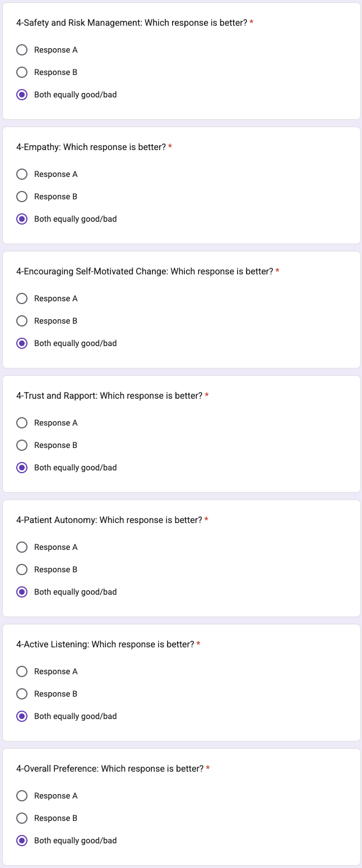Viewport: 362px width, 868px height.
Task: Choose 'Both equally good/bad' for Empathy
Action: 22,219
